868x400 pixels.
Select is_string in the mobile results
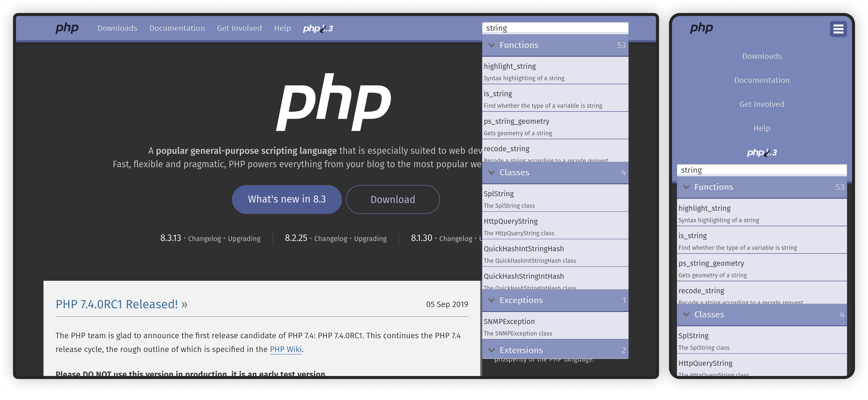click(x=761, y=240)
